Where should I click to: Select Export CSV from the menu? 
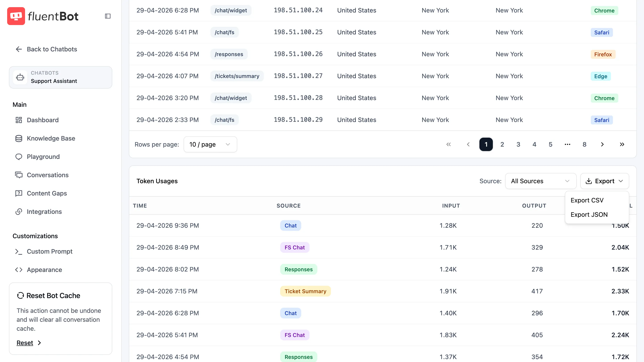pos(597,200)
